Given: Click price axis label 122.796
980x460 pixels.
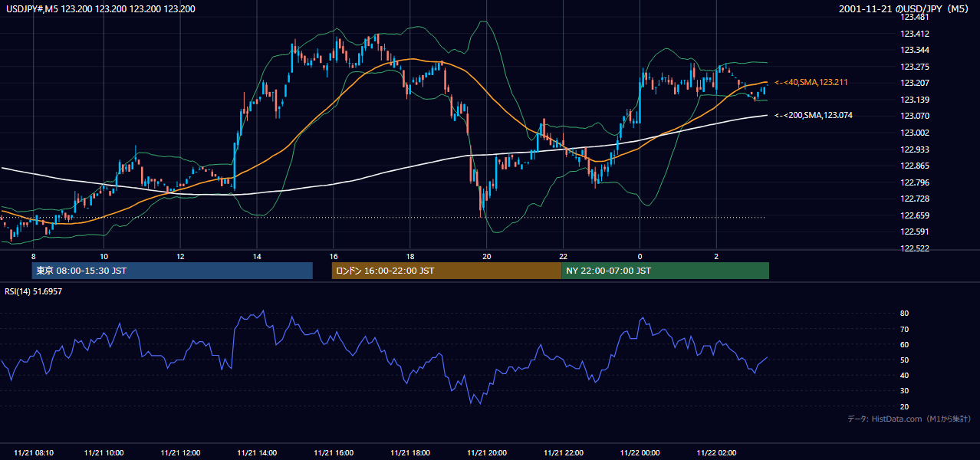Looking at the screenshot, I should [914, 182].
